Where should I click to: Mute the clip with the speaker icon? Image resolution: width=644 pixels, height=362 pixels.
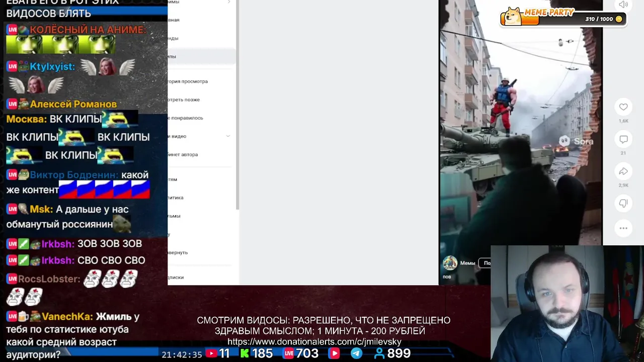point(623,5)
